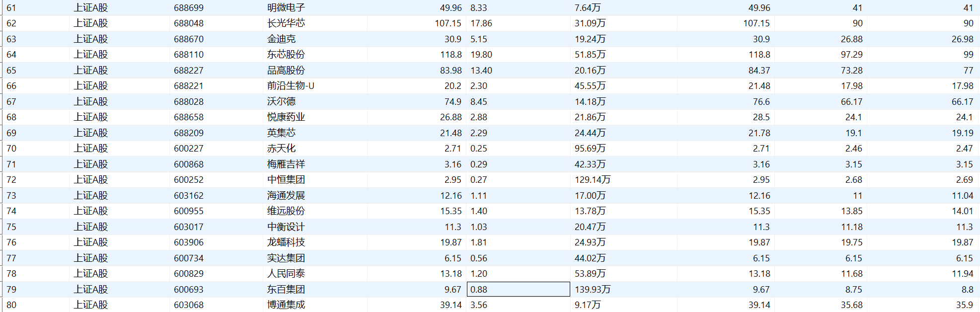Select change value 19.80
Image resolution: width=980 pixels, height=312 pixels.
[x=481, y=55]
